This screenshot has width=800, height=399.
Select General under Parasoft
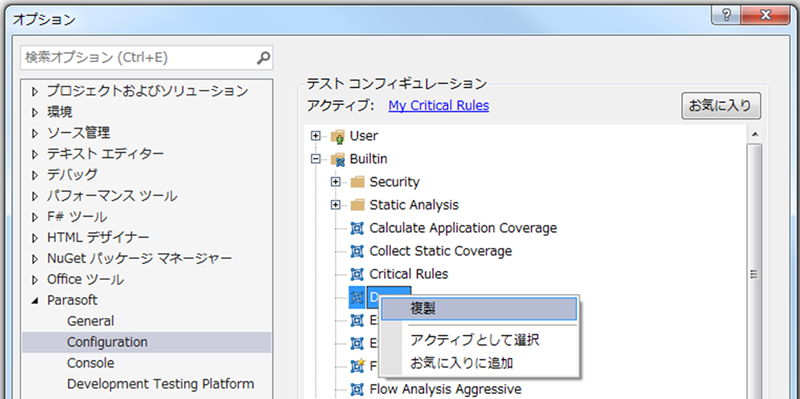pyautogui.click(x=91, y=321)
